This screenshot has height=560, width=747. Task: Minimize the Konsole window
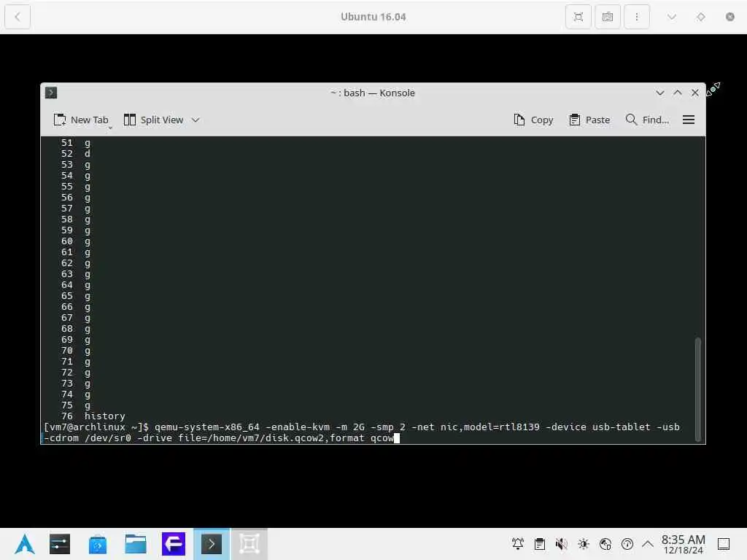tap(659, 93)
